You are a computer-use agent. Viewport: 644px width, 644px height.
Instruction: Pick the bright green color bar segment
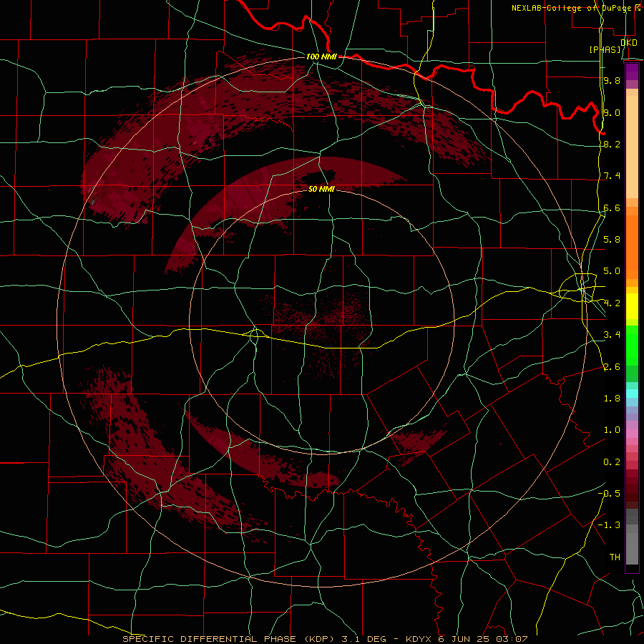[632, 345]
